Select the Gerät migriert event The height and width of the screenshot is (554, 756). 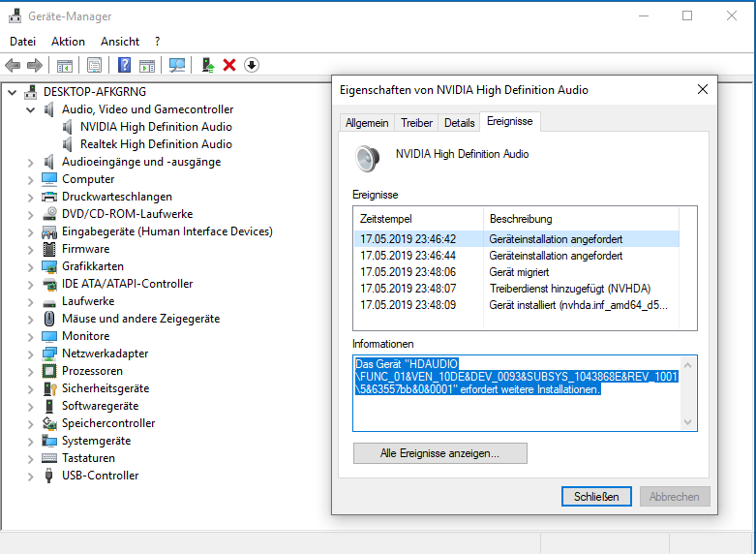click(x=516, y=272)
